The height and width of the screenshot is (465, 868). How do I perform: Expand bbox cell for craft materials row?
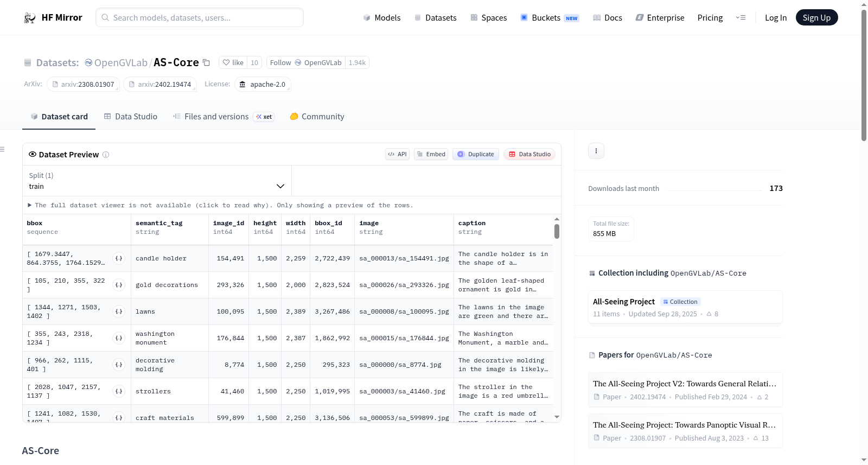point(119,417)
